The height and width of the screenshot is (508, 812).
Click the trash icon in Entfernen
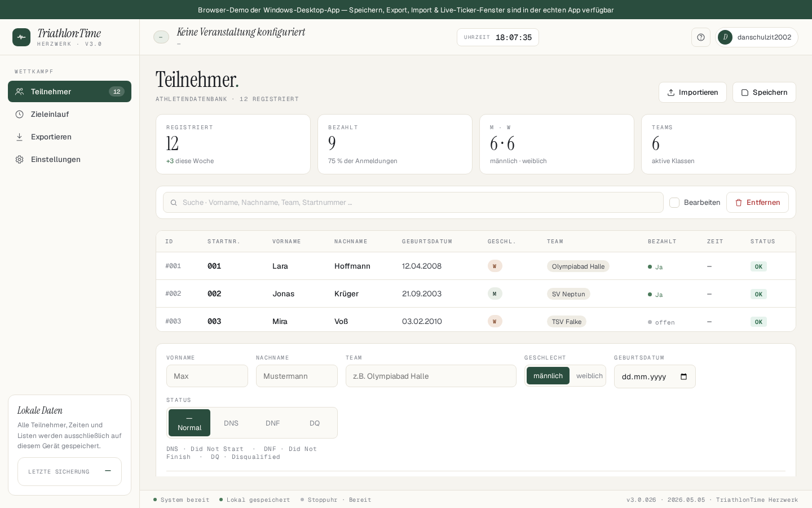coord(739,203)
